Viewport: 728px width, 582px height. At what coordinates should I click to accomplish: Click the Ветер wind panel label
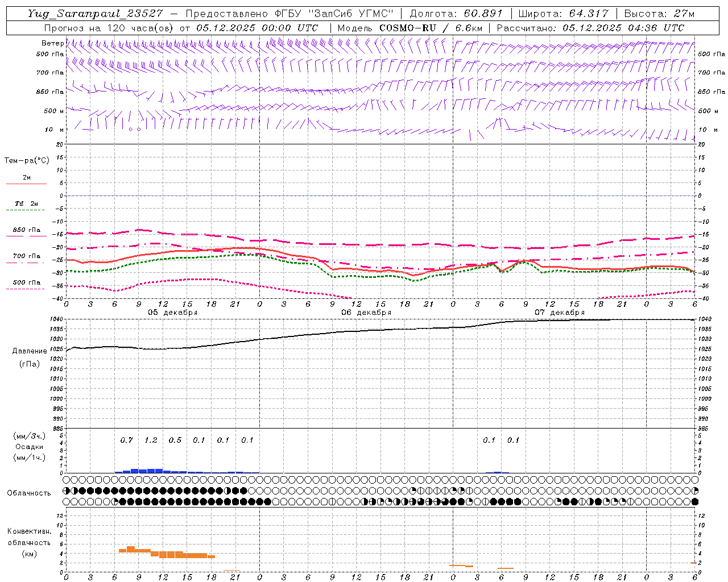pyautogui.click(x=52, y=43)
